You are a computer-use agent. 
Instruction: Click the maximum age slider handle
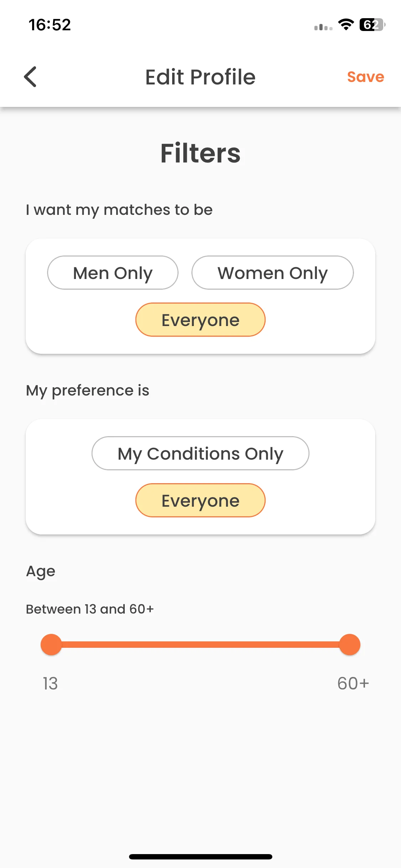[350, 645]
